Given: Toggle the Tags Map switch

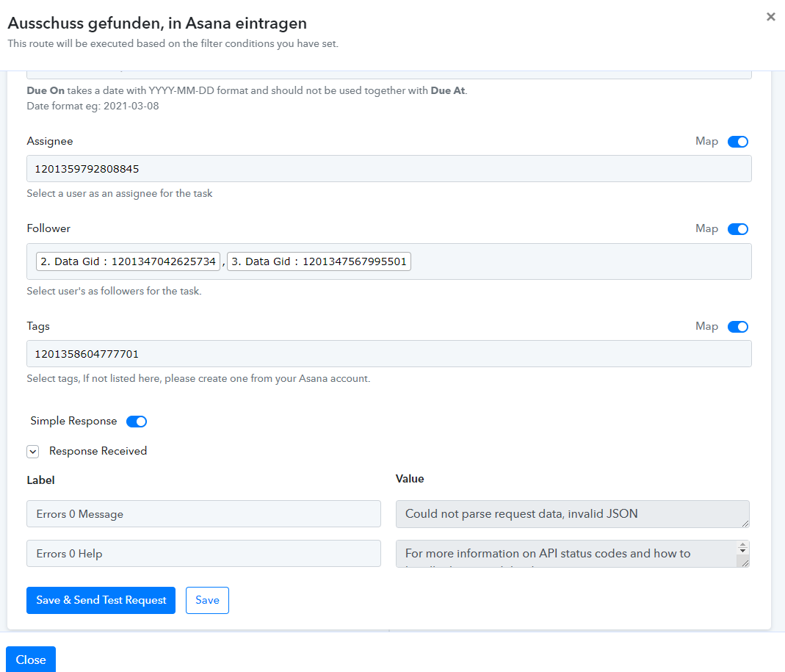Looking at the screenshot, I should click(x=737, y=327).
